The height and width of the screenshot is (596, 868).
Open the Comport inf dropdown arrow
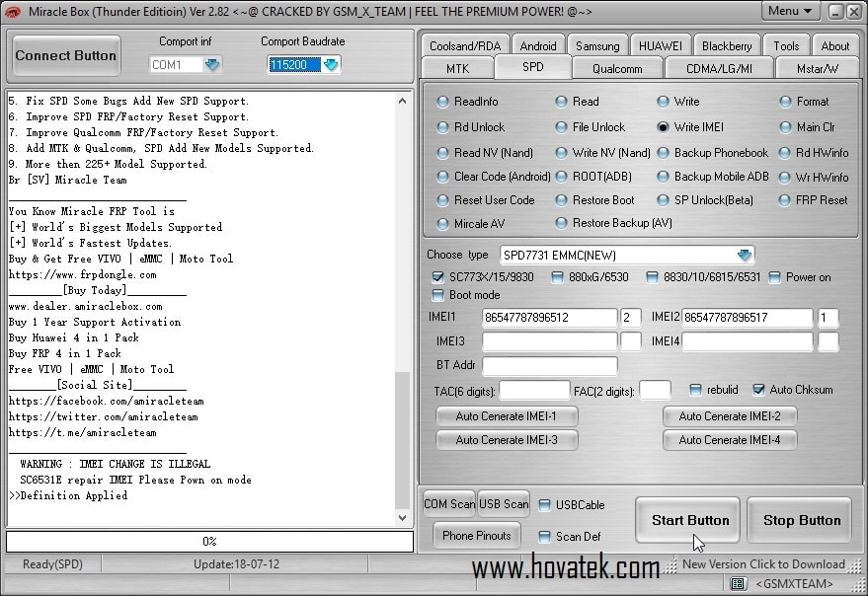[x=212, y=65]
